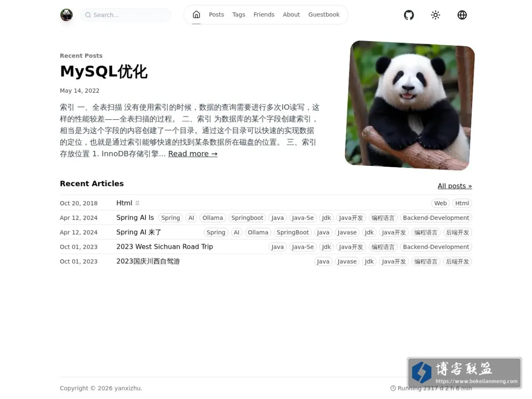This screenshot has width=532, height=399.
Task: Select Spring tag on Spring AI 来了 row
Action: [216, 233]
